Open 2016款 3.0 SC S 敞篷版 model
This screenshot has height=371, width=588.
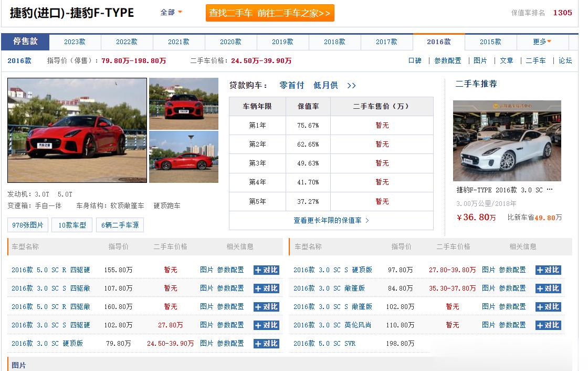coord(333,307)
